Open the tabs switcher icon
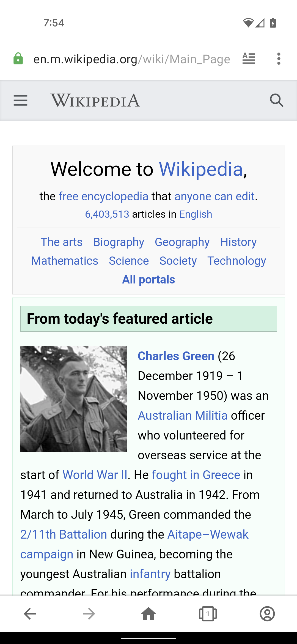 [x=208, y=614]
